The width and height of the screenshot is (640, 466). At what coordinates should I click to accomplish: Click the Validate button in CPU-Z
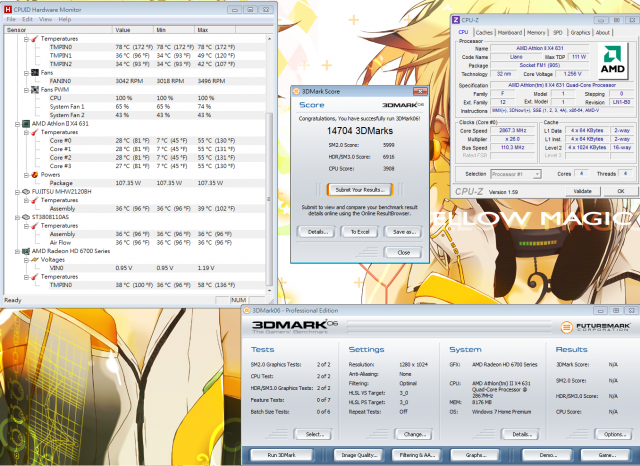[582, 191]
